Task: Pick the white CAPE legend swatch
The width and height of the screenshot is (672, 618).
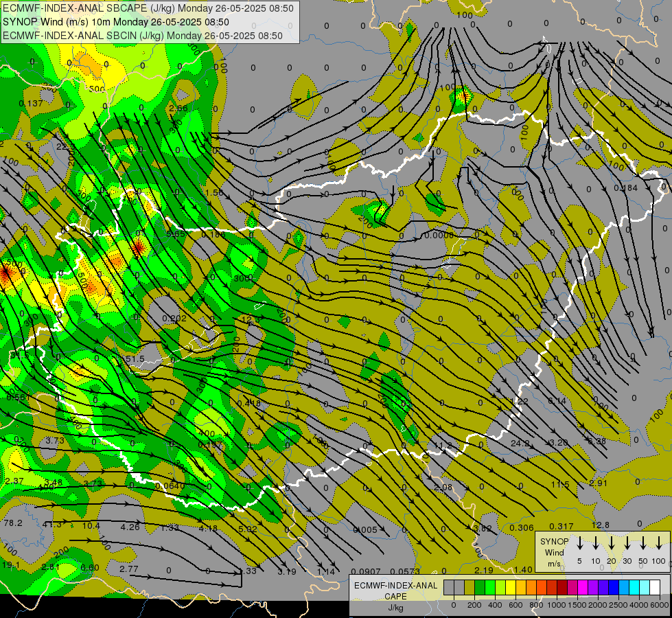Action: tap(654, 588)
